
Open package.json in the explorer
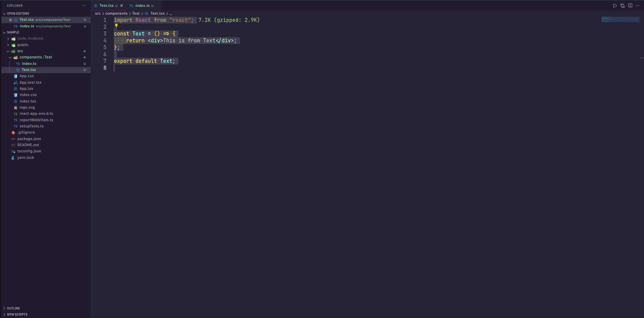pos(29,139)
